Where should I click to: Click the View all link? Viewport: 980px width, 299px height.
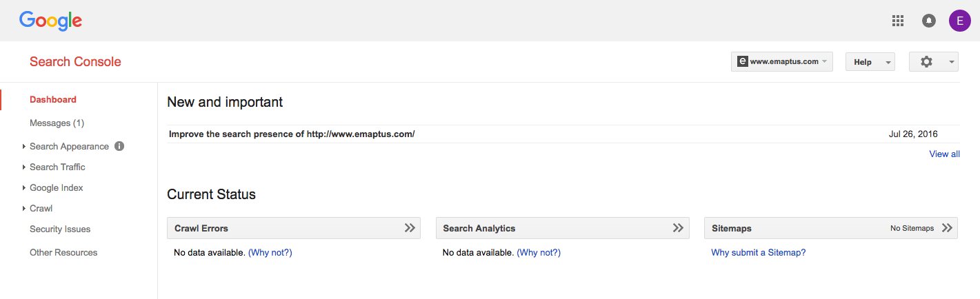click(944, 154)
